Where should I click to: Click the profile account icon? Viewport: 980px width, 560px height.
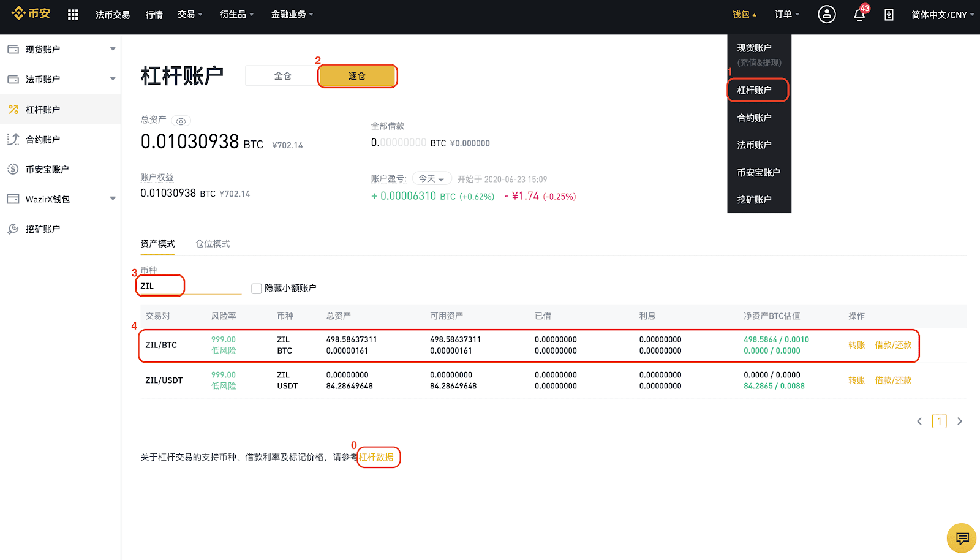[x=826, y=13]
